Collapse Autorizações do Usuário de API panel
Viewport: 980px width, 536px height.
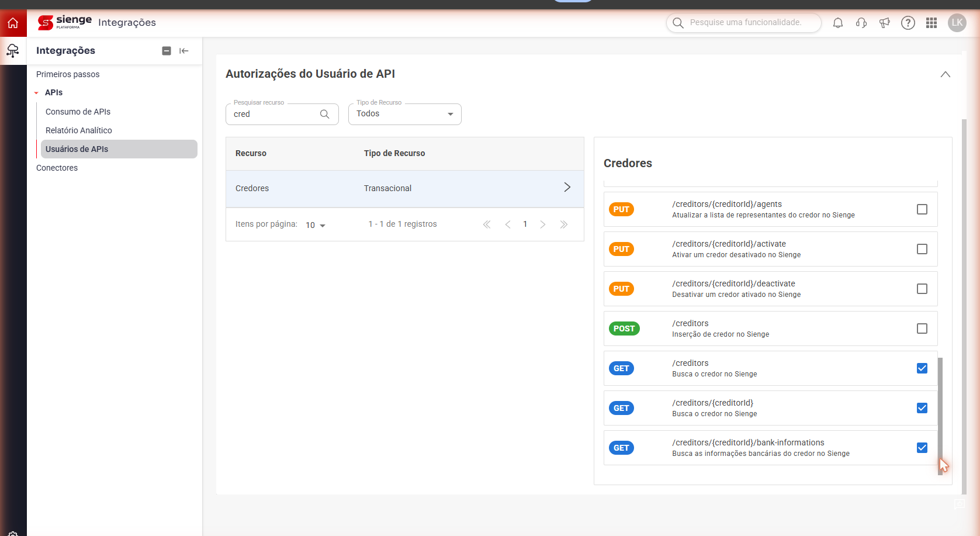(x=946, y=74)
